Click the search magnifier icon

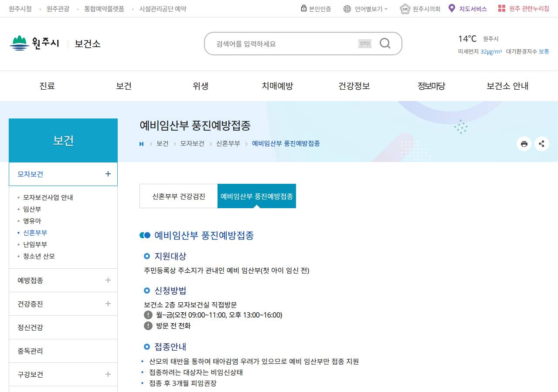point(385,43)
